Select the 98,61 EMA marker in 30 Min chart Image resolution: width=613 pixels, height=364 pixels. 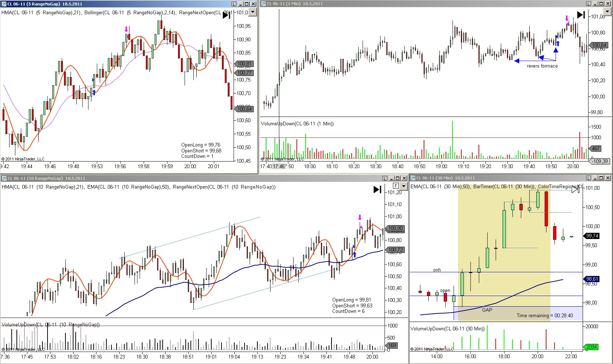pos(592,279)
